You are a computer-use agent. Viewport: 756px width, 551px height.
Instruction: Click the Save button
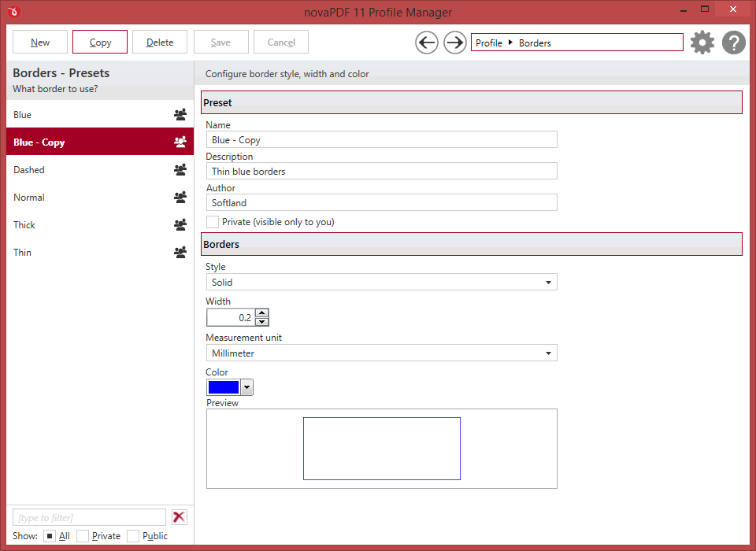click(x=220, y=42)
